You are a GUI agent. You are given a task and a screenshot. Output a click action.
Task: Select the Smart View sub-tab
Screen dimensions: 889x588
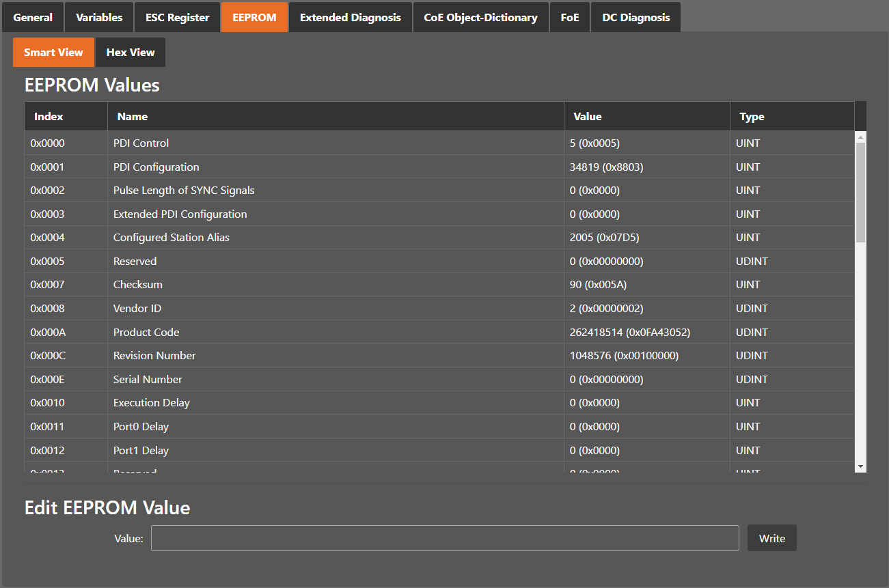[53, 53]
